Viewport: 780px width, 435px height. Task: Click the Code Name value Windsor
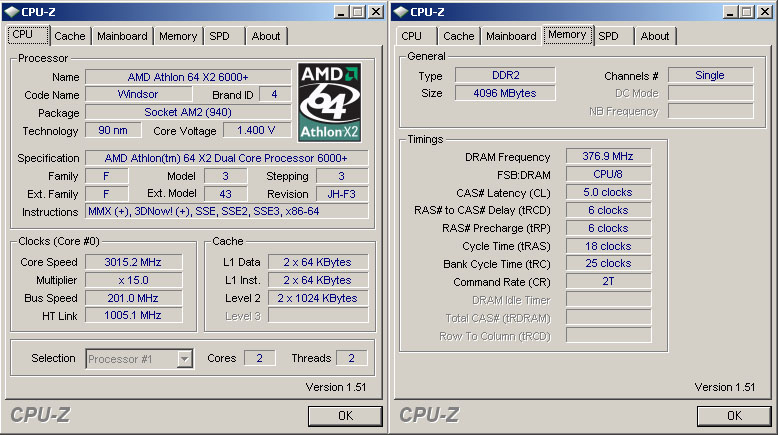pos(138,95)
